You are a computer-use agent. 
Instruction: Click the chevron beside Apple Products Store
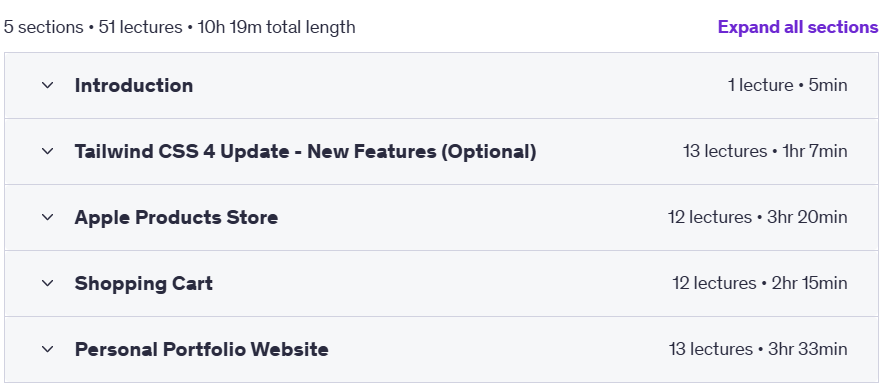coord(48,217)
